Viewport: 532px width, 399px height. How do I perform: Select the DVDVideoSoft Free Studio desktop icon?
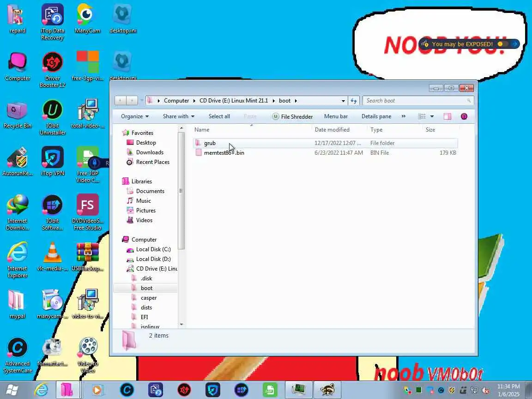87,212
